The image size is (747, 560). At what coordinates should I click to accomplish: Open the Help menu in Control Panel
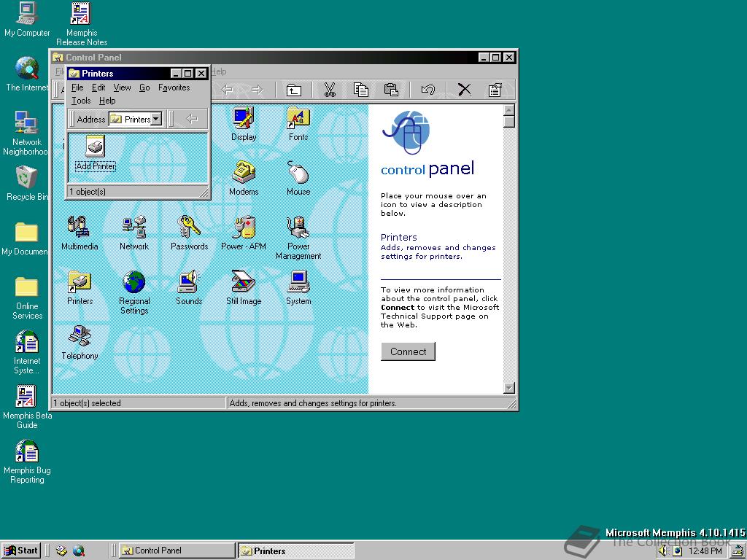coord(219,71)
